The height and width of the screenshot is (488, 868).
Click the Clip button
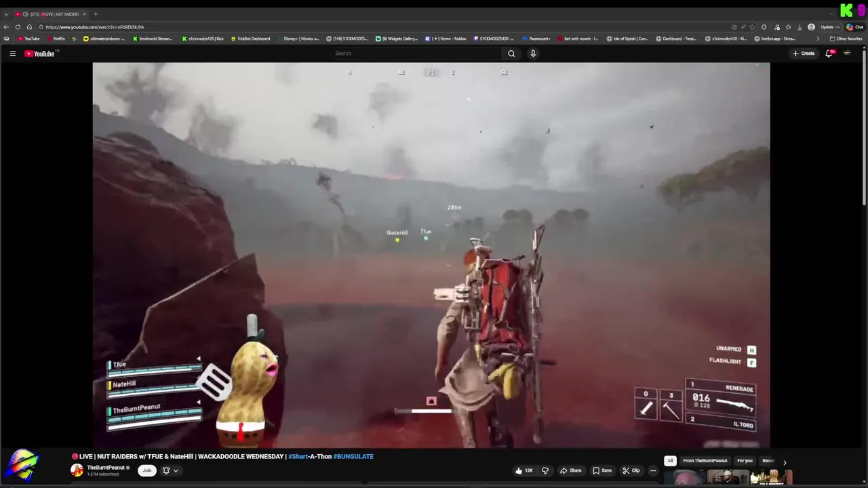[631, 470]
